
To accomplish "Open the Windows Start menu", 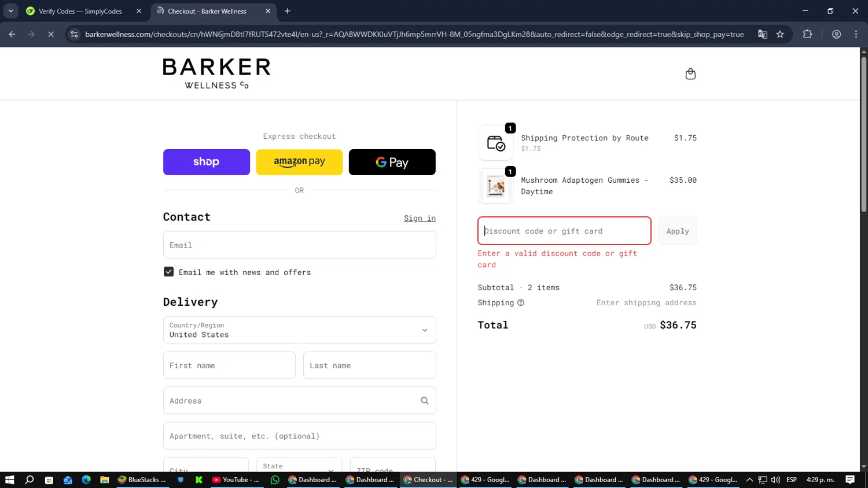I will click(9, 480).
